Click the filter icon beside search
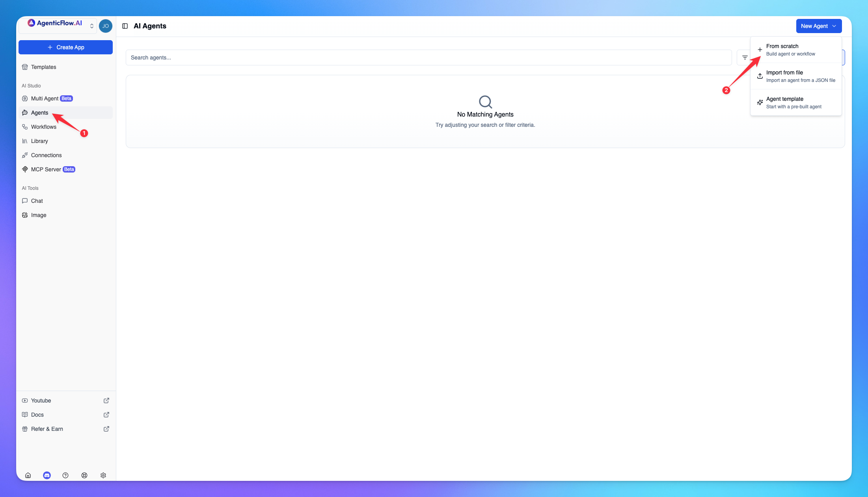This screenshot has height=497, width=868. [x=745, y=57]
